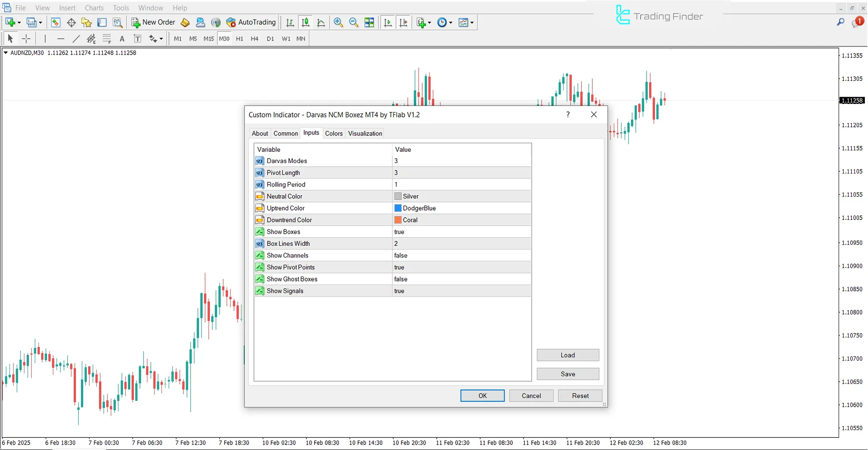Save the indicator input settings
Image resolution: width=868 pixels, height=450 pixels.
click(568, 374)
